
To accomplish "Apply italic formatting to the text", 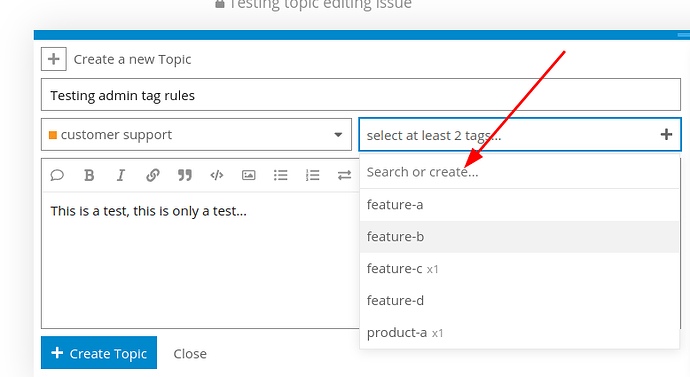I will click(x=121, y=175).
